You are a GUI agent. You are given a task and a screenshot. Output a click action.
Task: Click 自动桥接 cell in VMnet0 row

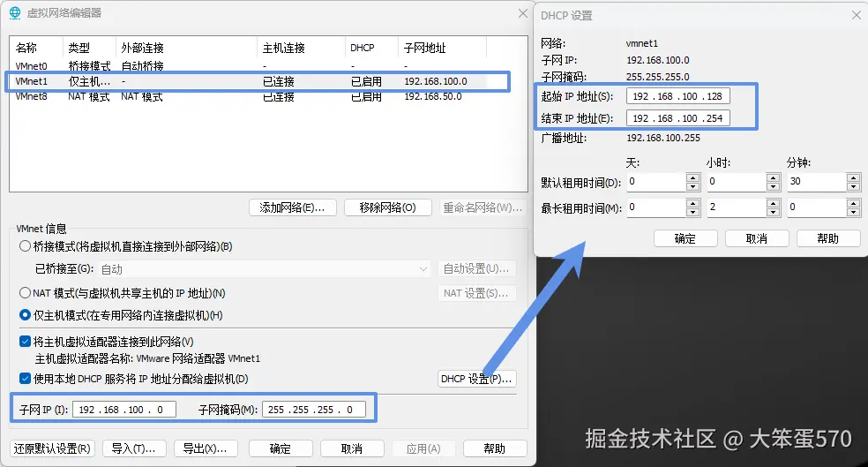(x=142, y=66)
